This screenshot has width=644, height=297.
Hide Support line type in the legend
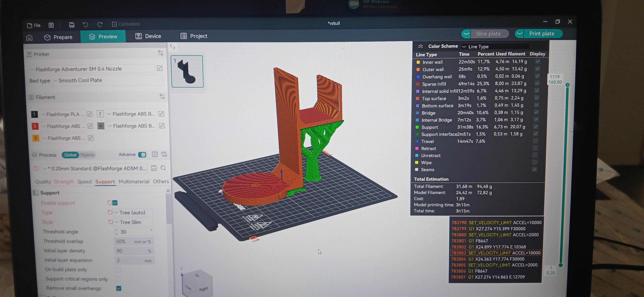536,127
